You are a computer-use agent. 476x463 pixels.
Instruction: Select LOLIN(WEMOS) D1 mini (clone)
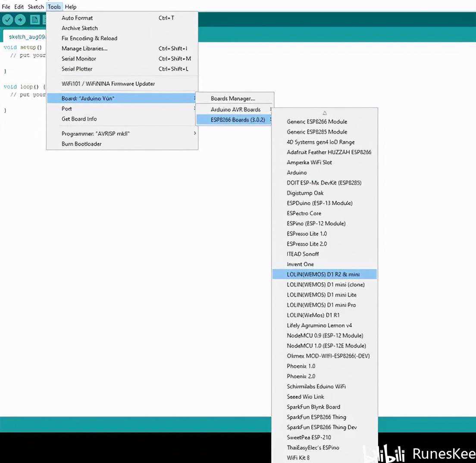(325, 285)
